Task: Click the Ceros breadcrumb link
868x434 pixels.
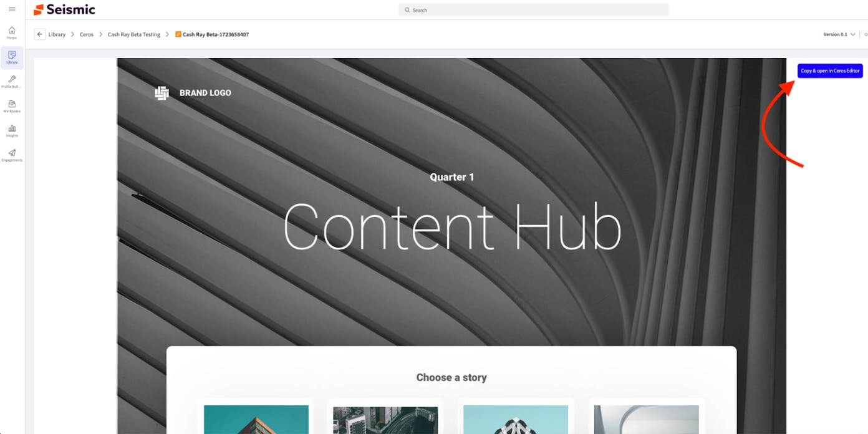Action: pos(87,34)
